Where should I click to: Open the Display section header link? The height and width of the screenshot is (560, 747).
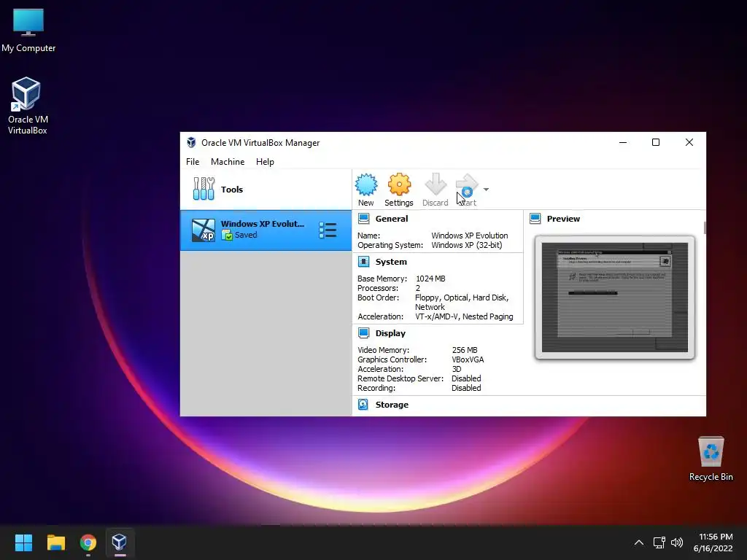click(x=390, y=333)
